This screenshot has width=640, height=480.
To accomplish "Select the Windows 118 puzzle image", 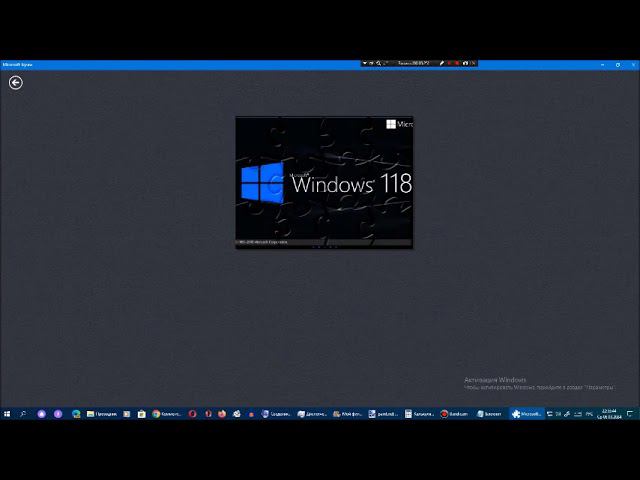I will [324, 182].
